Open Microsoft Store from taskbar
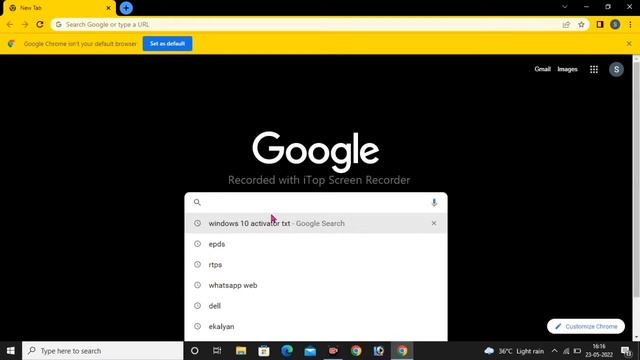 click(264, 351)
